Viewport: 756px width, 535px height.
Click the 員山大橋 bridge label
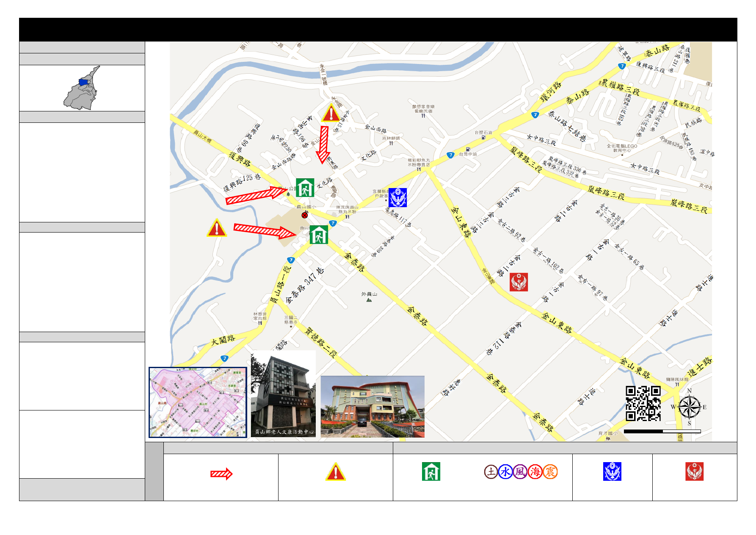(x=202, y=136)
